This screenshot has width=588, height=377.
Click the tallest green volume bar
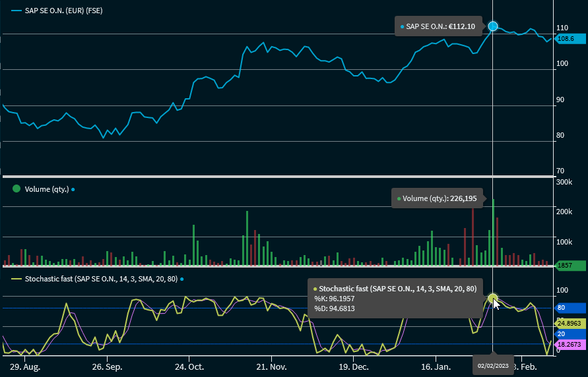tap(493, 232)
